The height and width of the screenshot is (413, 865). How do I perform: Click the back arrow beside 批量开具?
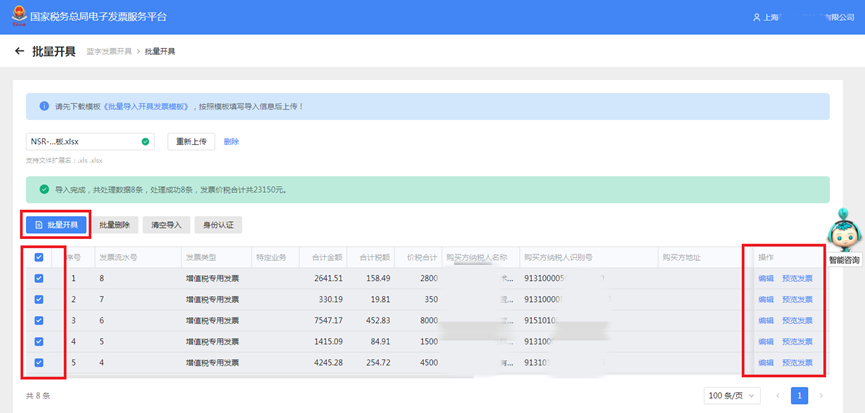pyautogui.click(x=20, y=51)
